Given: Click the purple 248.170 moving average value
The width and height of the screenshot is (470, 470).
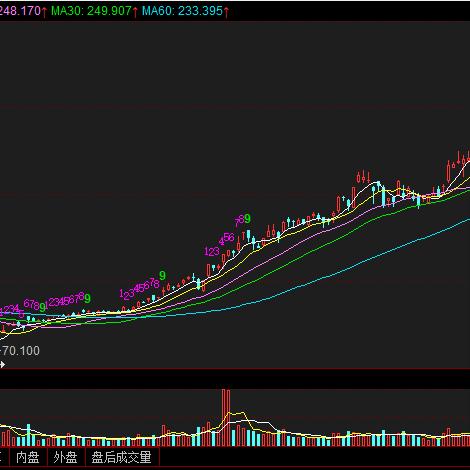Looking at the screenshot, I should tap(20, 11).
